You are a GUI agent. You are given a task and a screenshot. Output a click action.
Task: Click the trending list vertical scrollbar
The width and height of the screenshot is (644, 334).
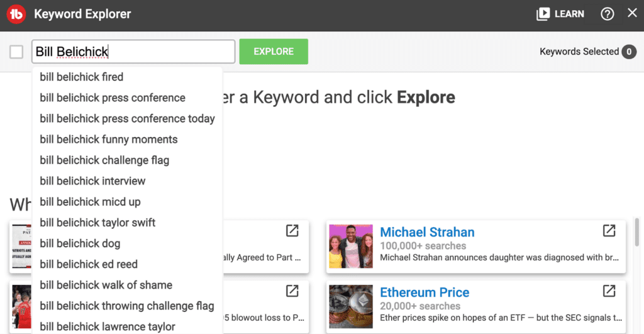[x=637, y=233]
